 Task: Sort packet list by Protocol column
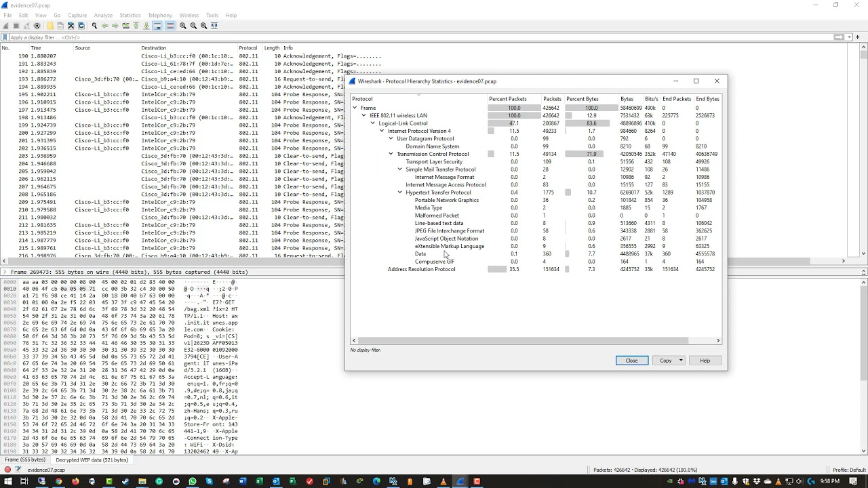click(250, 48)
